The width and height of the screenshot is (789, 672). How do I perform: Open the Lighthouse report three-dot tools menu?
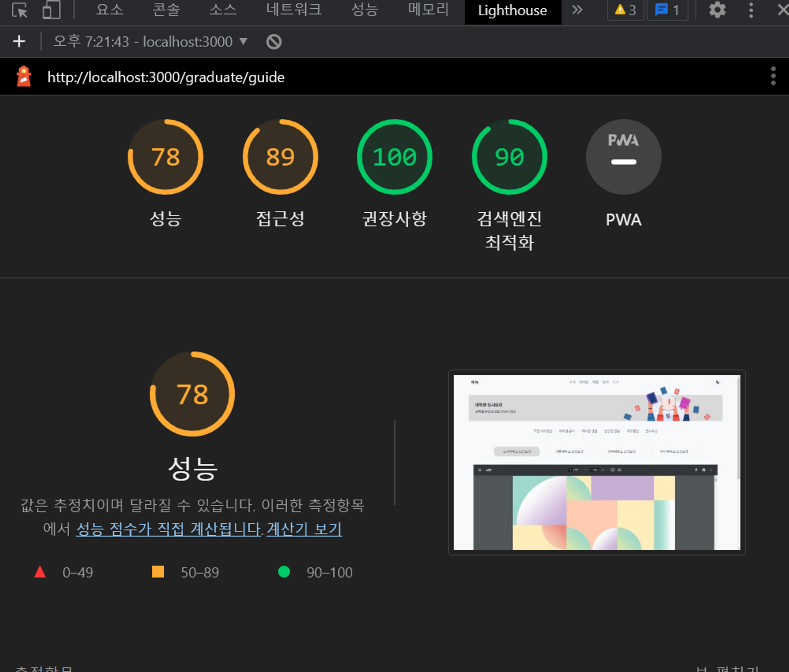(773, 76)
